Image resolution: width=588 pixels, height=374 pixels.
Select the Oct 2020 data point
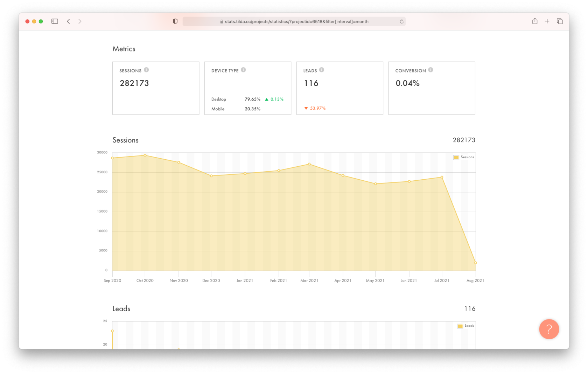point(145,155)
